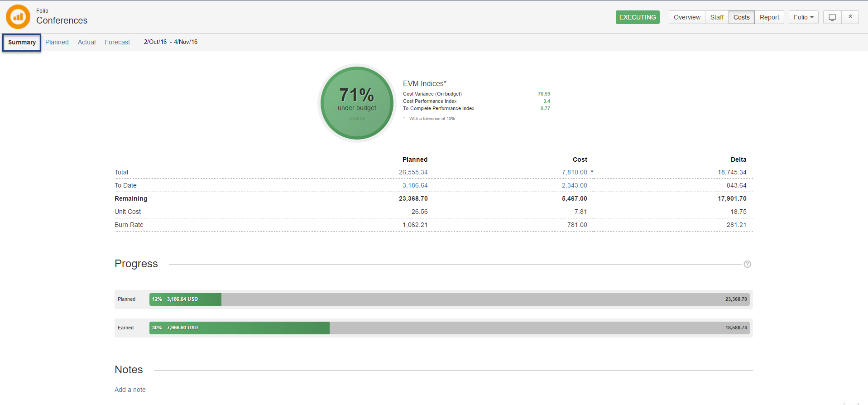Select the Summary tab
The height and width of the screenshot is (405, 868).
tap(22, 42)
